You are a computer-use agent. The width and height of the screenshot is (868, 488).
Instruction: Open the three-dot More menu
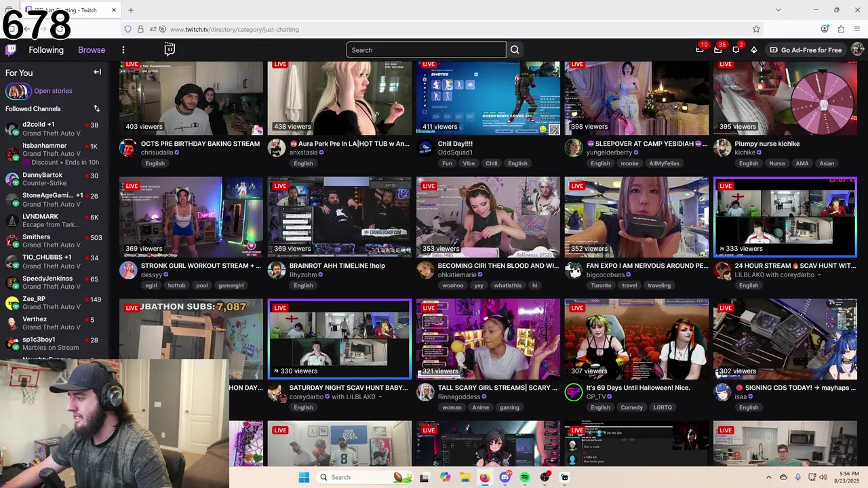[x=123, y=49]
